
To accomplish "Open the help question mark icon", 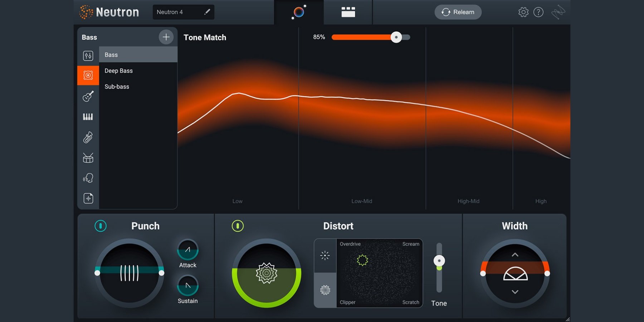I will [538, 12].
